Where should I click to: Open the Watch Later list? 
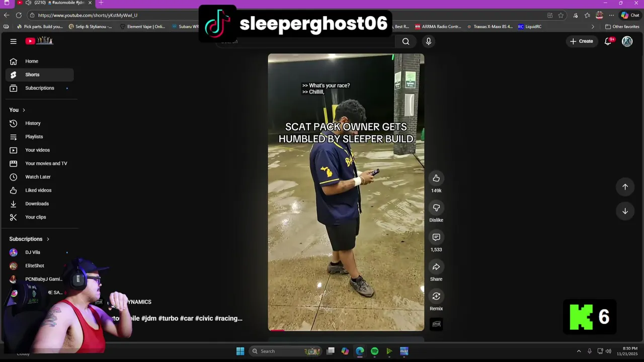[x=40, y=177]
